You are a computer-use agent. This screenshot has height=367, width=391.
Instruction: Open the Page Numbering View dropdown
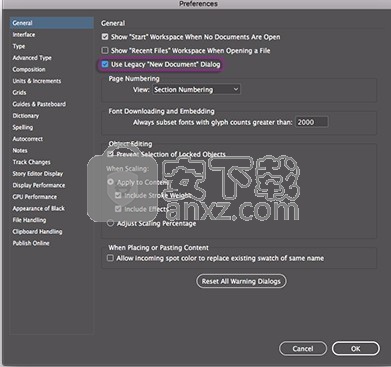click(x=196, y=89)
